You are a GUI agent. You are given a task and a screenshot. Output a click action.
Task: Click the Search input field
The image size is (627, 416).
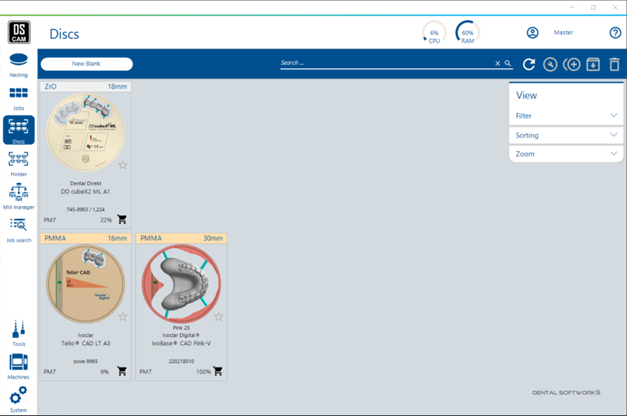(385, 63)
